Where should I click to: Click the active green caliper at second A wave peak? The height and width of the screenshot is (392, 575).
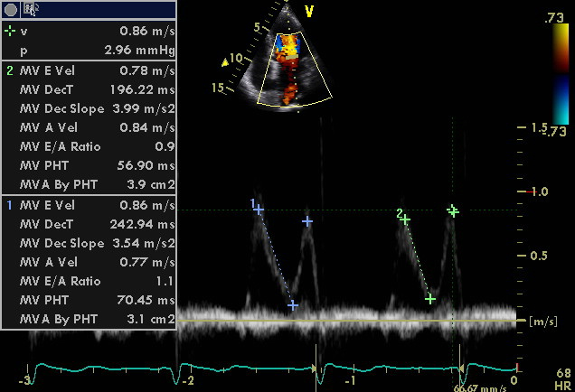click(453, 210)
